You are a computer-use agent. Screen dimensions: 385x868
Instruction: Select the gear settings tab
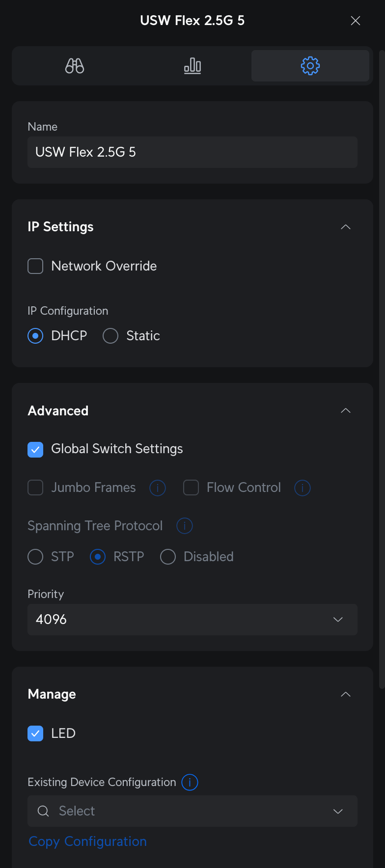pos(310,66)
